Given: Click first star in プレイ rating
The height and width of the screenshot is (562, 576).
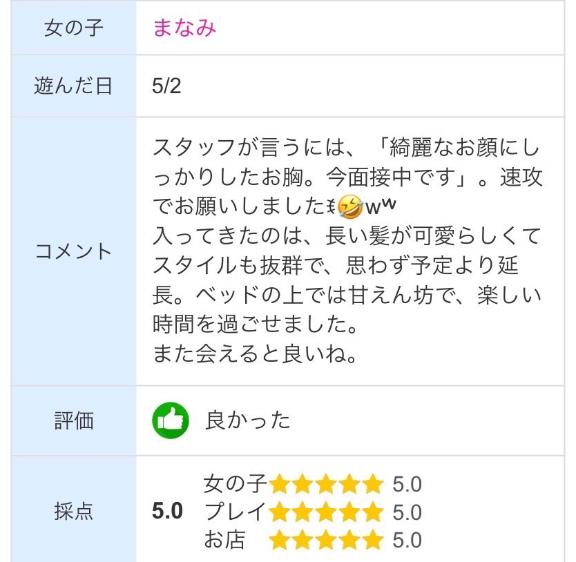Looking at the screenshot, I should point(280,512).
